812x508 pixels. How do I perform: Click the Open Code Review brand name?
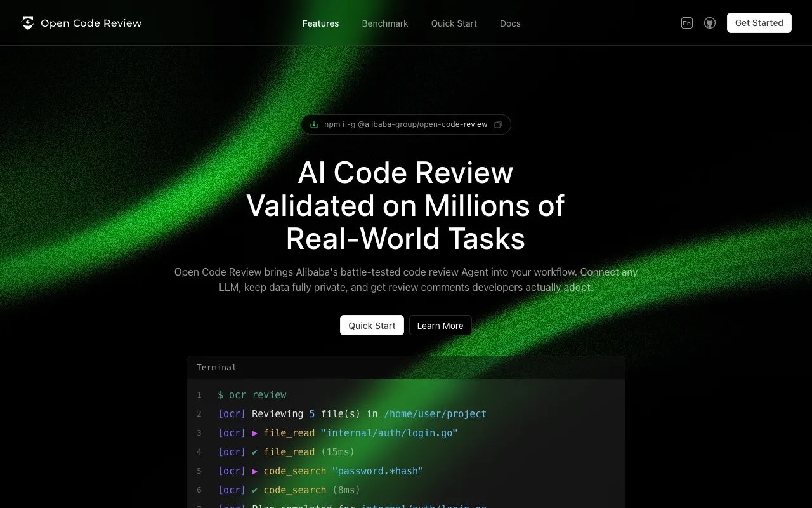91,23
